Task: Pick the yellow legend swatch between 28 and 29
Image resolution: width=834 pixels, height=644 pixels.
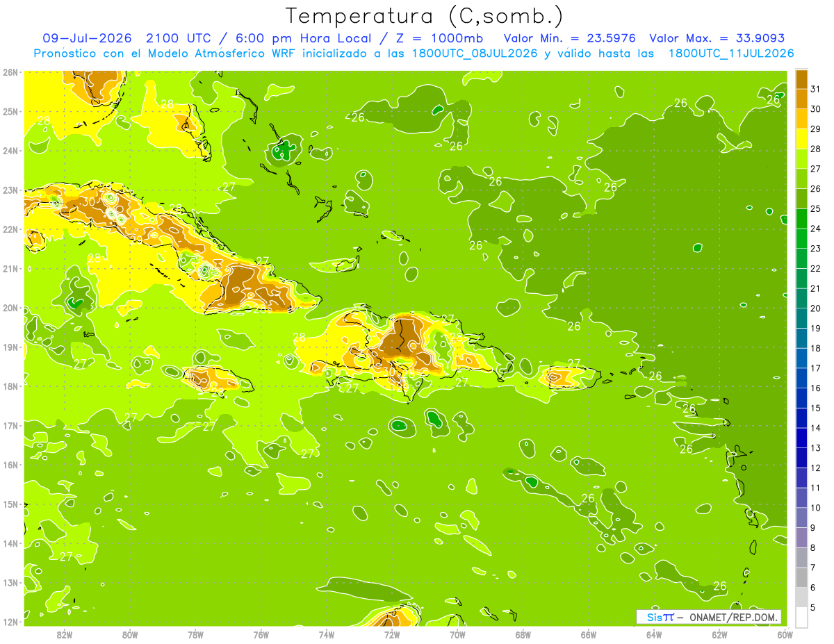Action: pyautogui.click(x=801, y=138)
